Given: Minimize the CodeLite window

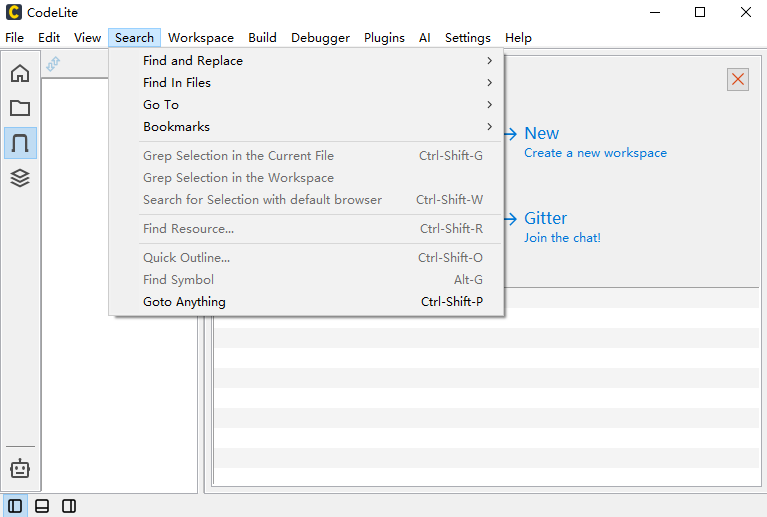Looking at the screenshot, I should 655,12.
